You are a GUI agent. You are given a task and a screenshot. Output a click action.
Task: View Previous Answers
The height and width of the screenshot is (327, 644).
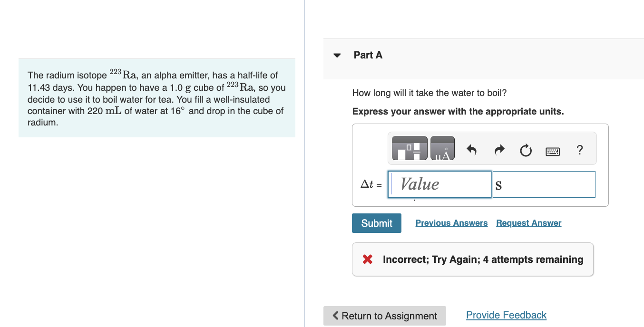point(451,223)
